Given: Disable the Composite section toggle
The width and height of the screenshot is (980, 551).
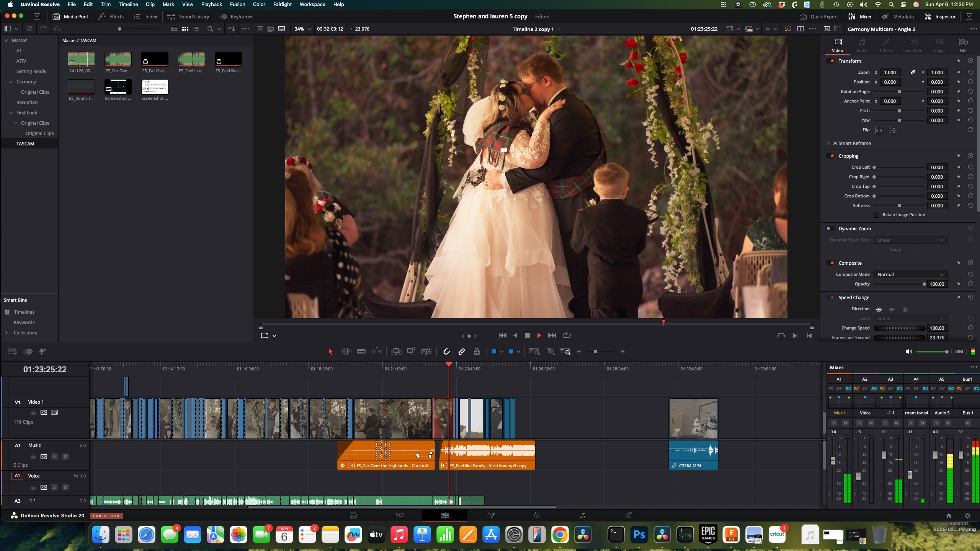Looking at the screenshot, I should coord(831,263).
